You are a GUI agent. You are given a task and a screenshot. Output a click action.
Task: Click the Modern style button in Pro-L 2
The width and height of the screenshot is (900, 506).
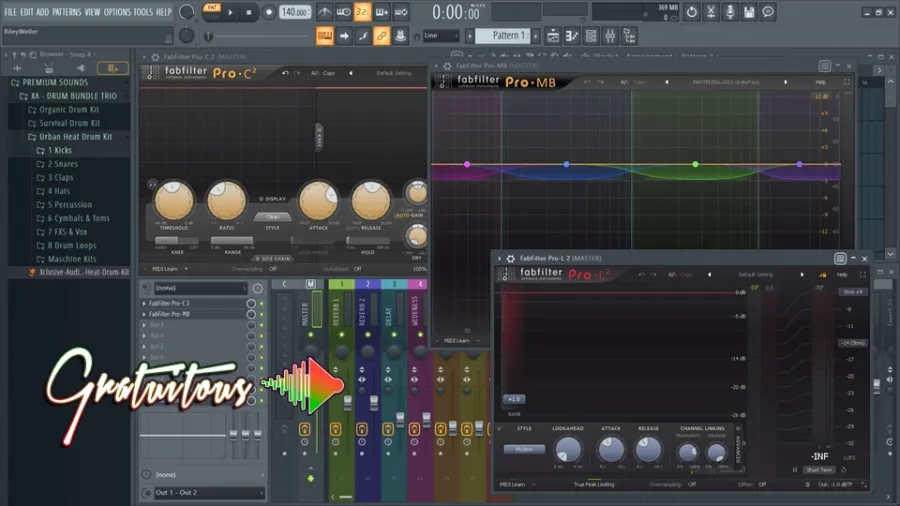tap(523, 449)
